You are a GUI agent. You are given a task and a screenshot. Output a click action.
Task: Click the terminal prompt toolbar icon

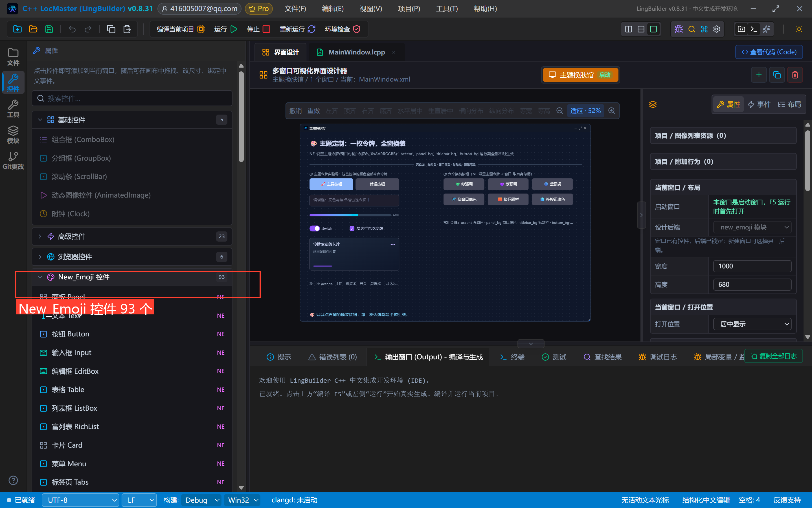[x=754, y=29]
